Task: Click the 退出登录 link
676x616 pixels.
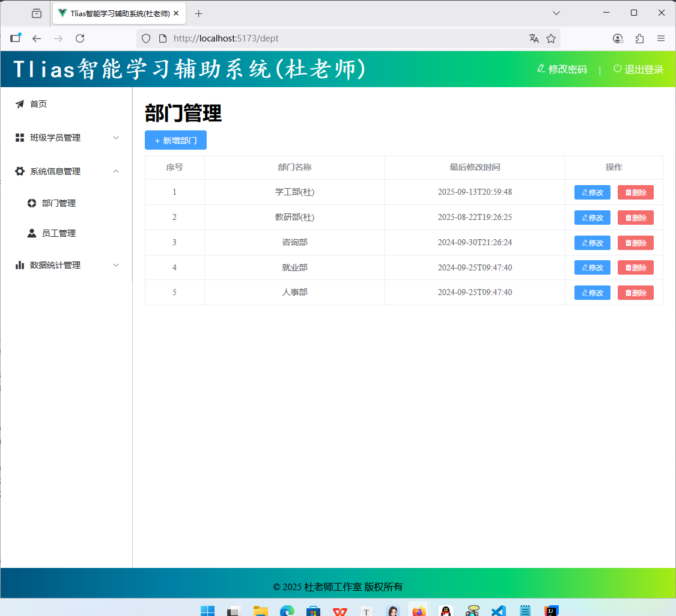Action: coord(638,69)
